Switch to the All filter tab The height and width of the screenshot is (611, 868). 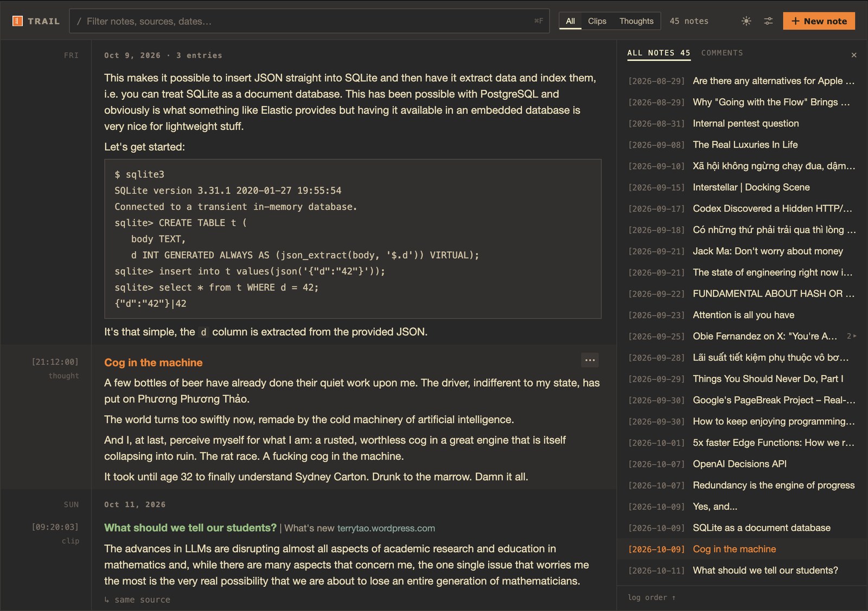570,21
